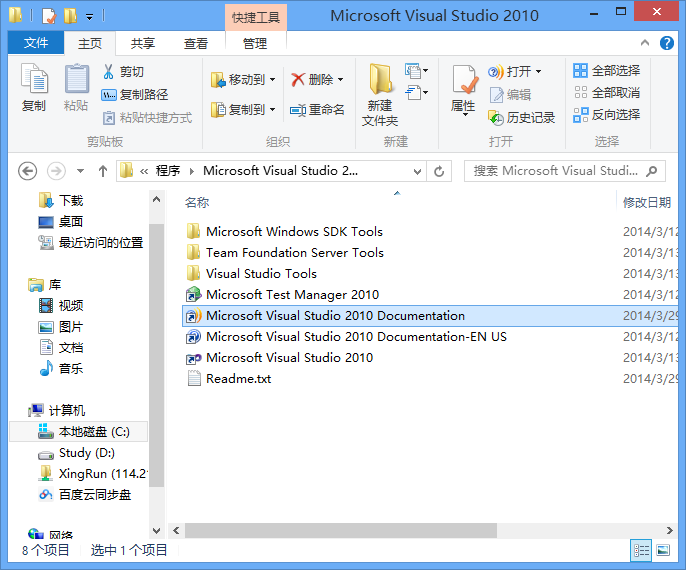Sort by the Name (名称) column header
This screenshot has width=686, height=570.
pyautogui.click(x=197, y=203)
